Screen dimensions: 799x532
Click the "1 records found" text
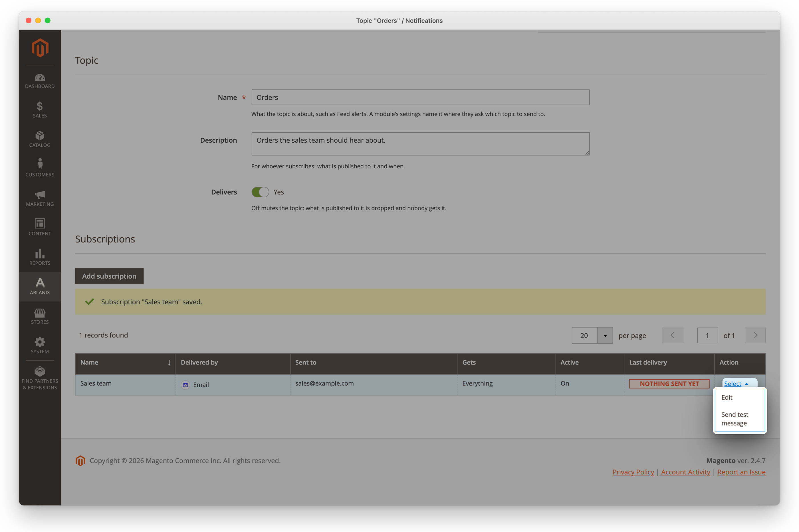click(104, 335)
